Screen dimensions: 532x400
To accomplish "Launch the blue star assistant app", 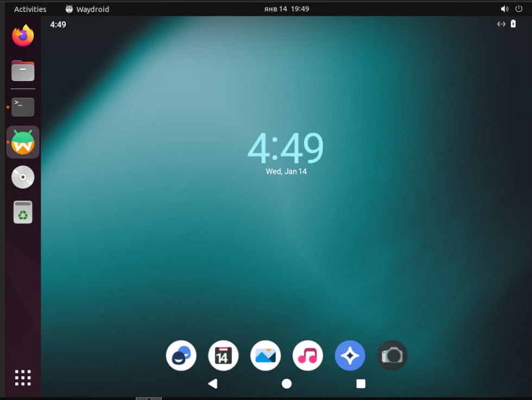I will point(350,355).
